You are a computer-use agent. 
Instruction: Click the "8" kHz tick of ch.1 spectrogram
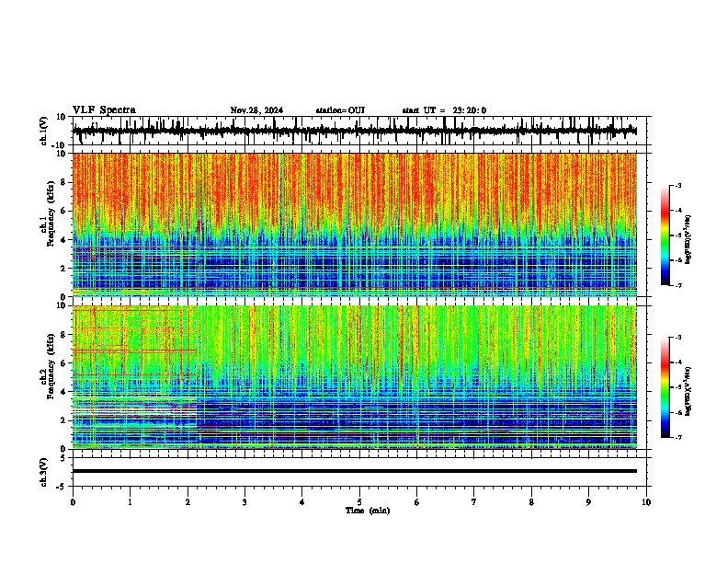[x=64, y=182]
